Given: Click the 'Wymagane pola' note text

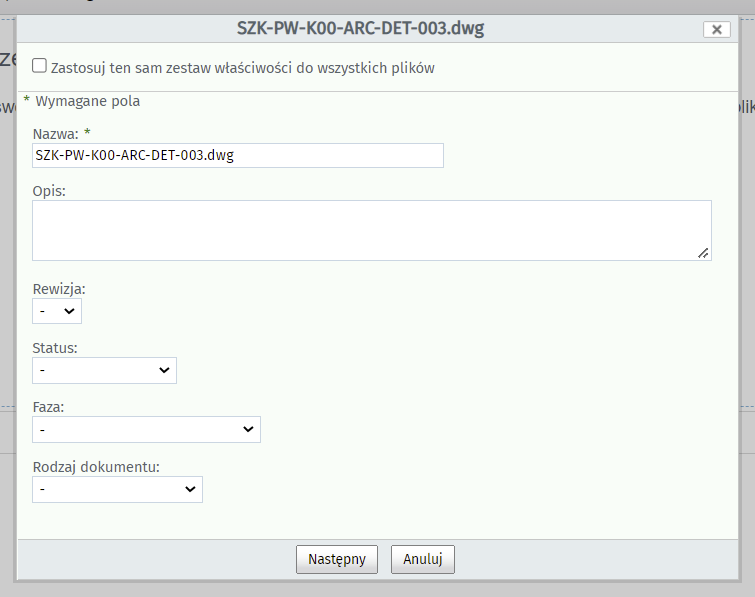Looking at the screenshot, I should [x=88, y=101].
